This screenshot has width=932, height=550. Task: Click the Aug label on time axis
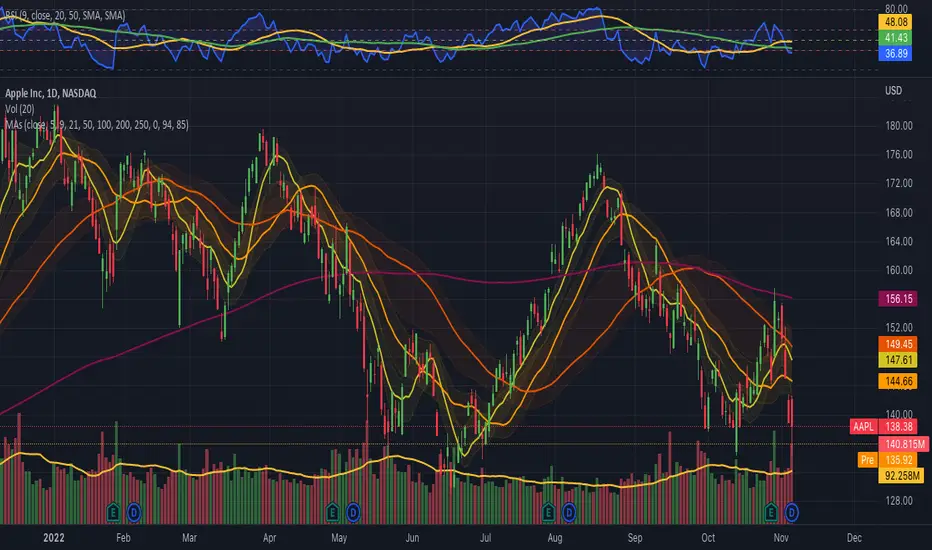(555, 538)
